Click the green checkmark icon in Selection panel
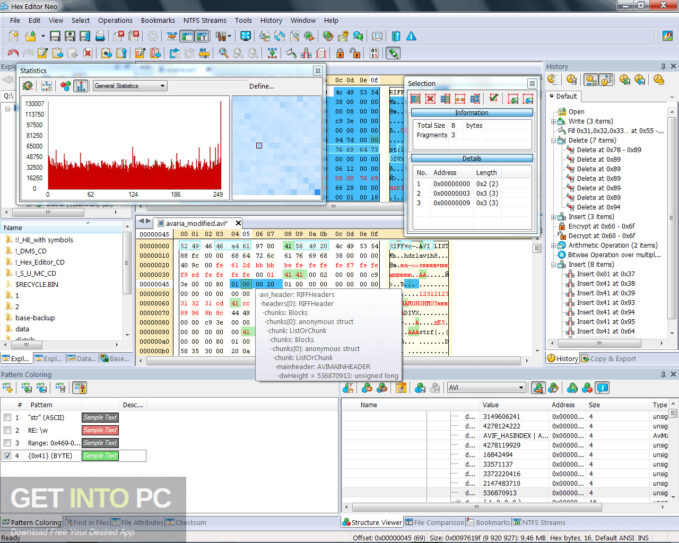This screenshot has height=543, width=679. 493,98
